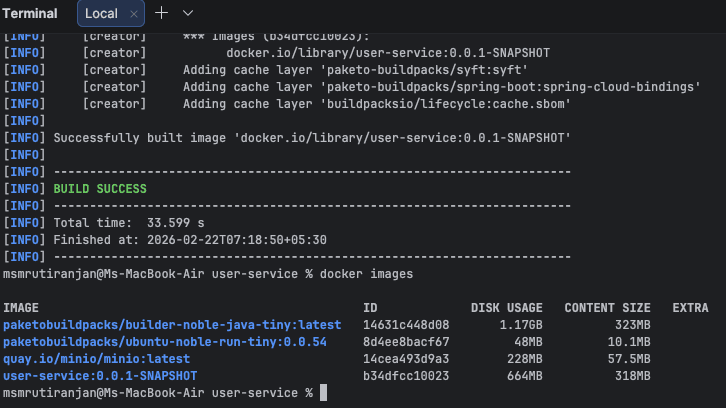Screen dimensions: 726x408
Task: Click user-service:0.0.1-SNAPSHOT in the image list
Action: 100,376
